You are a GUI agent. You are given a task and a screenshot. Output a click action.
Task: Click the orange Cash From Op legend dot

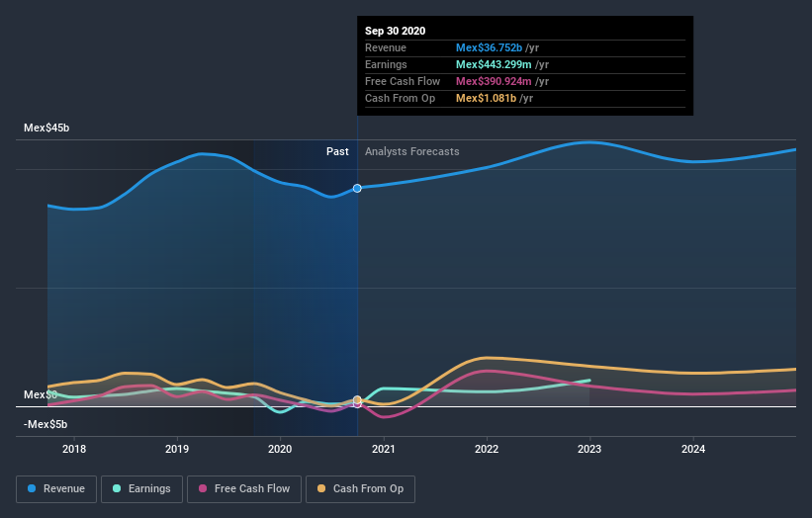click(x=321, y=488)
